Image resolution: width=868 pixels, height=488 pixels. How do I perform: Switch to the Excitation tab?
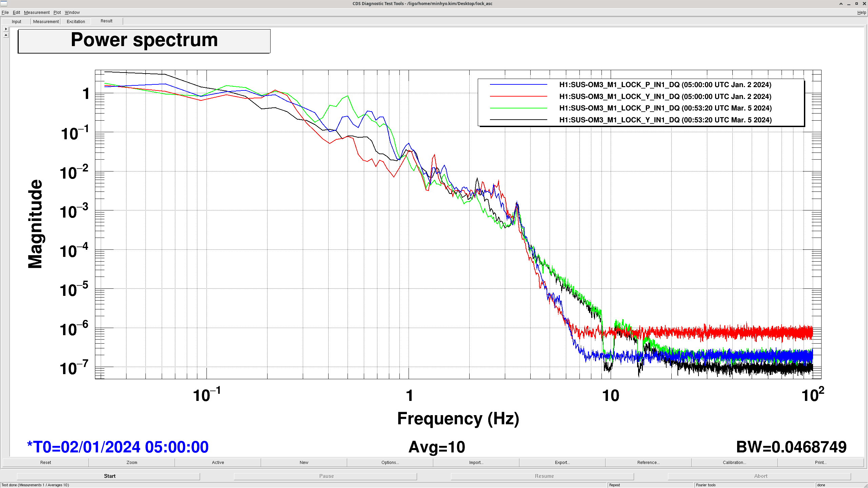76,21
